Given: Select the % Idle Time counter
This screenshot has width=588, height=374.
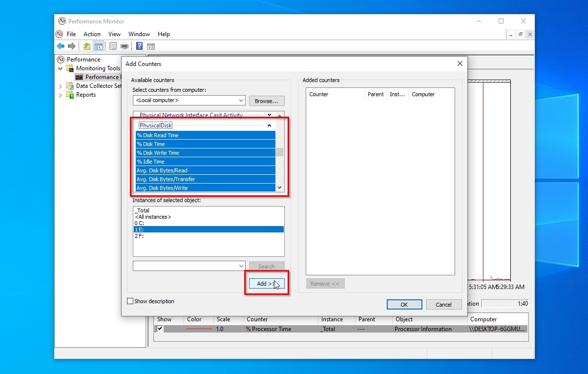Looking at the screenshot, I should tap(206, 162).
